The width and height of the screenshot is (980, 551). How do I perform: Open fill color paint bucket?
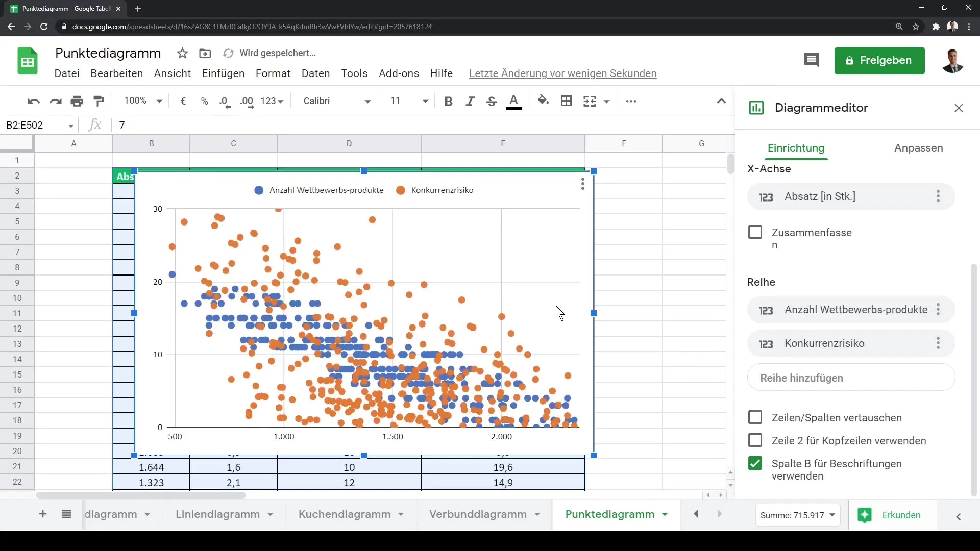pyautogui.click(x=544, y=101)
